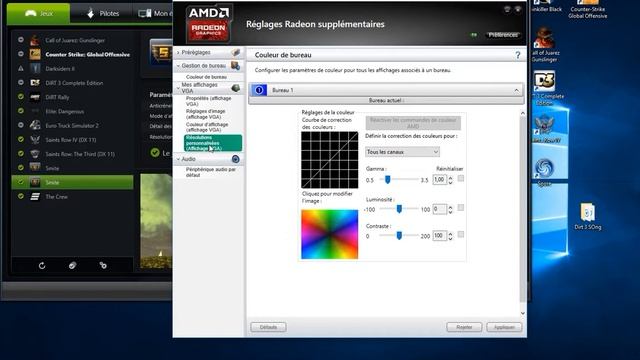The image size is (640, 360).
Task: Open Counter-Strike Global Offensive desktop shortcut
Action: point(587,9)
